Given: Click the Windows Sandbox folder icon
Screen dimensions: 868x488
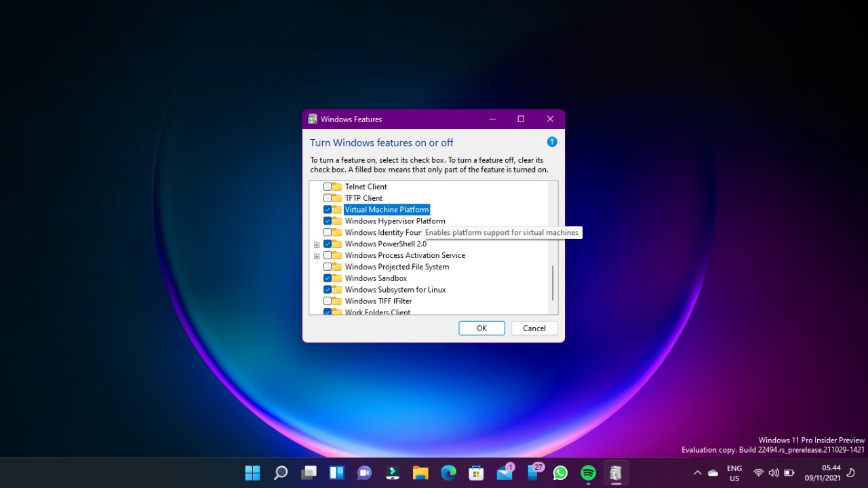Looking at the screenshot, I should [x=337, y=278].
